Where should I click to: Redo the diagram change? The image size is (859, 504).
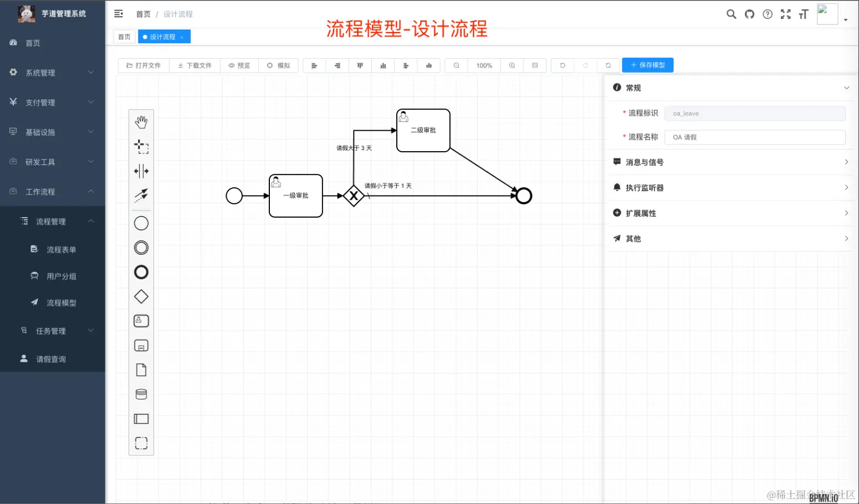(585, 65)
